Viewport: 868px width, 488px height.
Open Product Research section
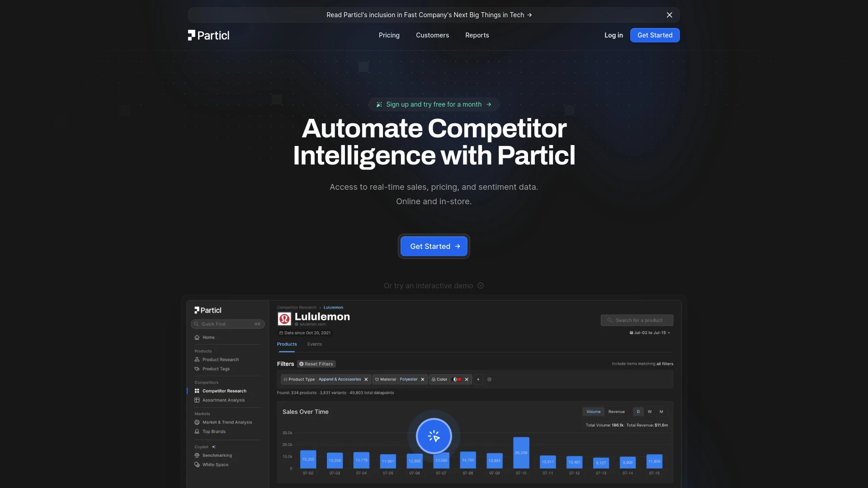221,360
